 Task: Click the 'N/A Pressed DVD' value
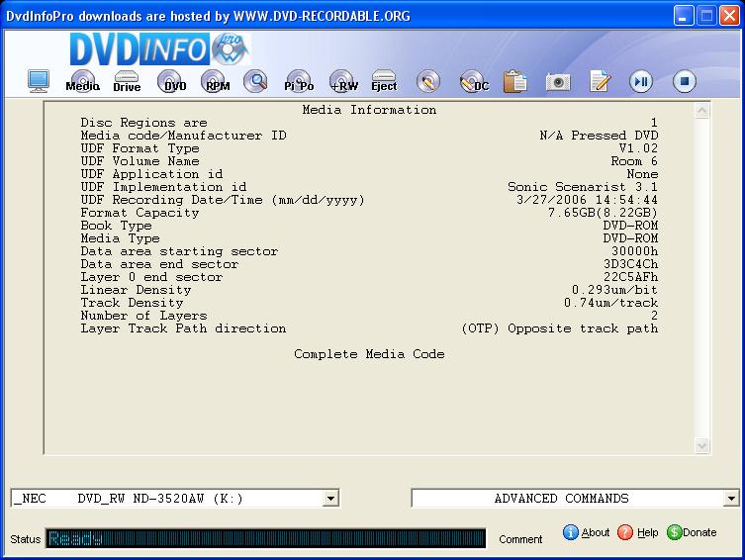(x=599, y=136)
